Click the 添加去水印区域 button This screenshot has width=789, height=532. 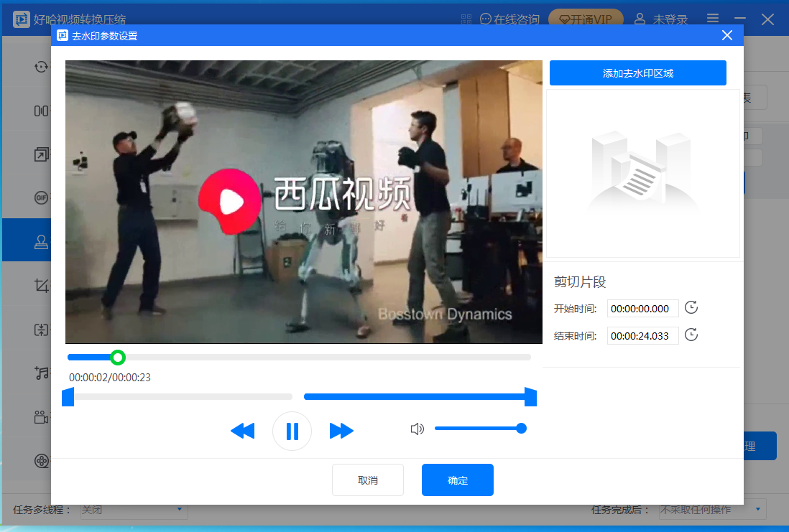click(x=637, y=73)
